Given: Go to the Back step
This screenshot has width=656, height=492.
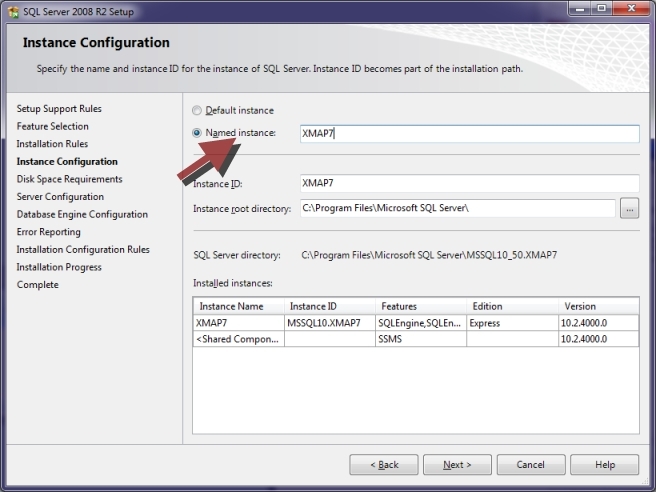Looking at the screenshot, I should [384, 465].
